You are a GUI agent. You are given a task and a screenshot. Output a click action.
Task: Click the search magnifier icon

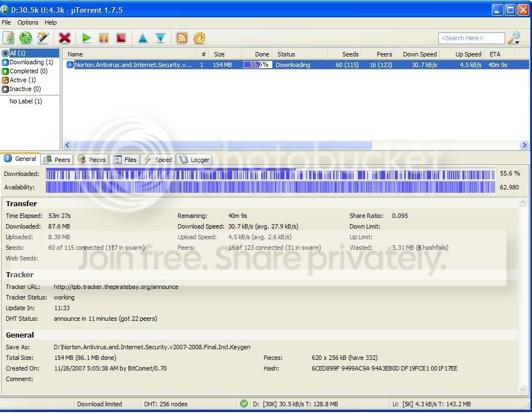coord(514,38)
